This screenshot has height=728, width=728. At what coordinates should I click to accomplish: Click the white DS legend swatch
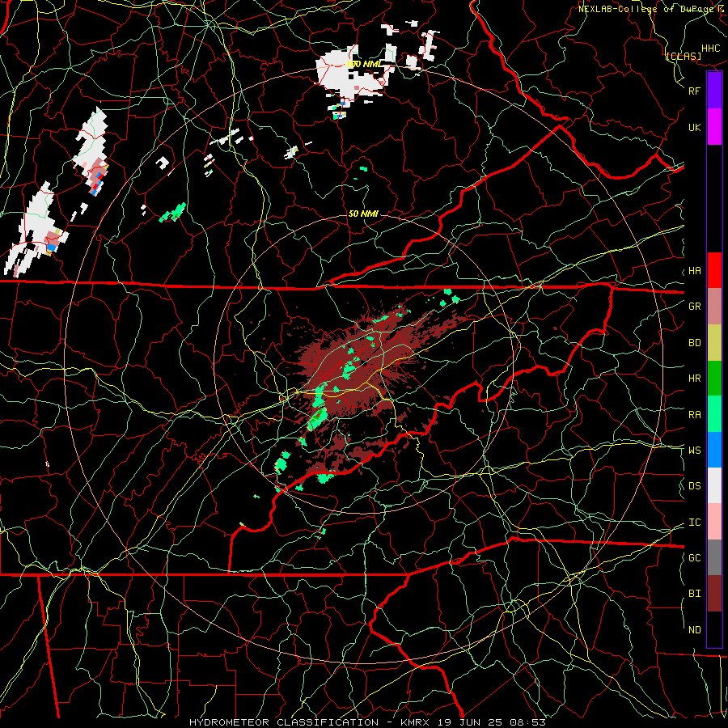tap(714, 485)
